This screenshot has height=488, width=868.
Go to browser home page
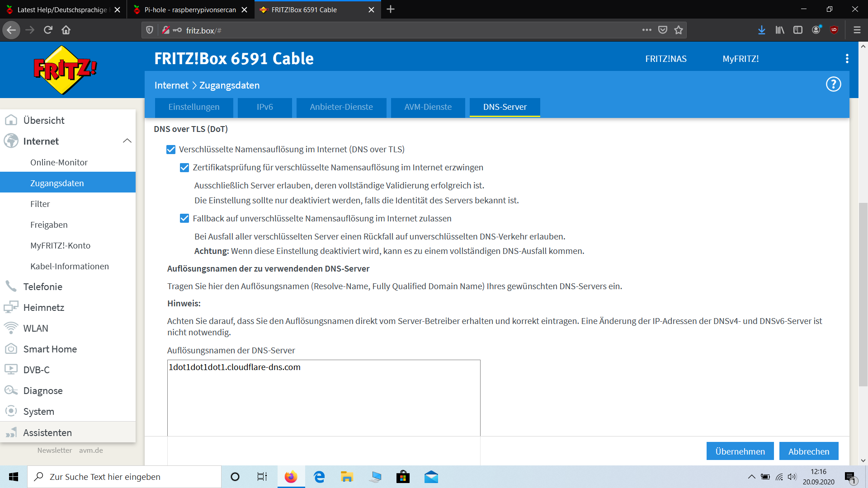pyautogui.click(x=66, y=30)
